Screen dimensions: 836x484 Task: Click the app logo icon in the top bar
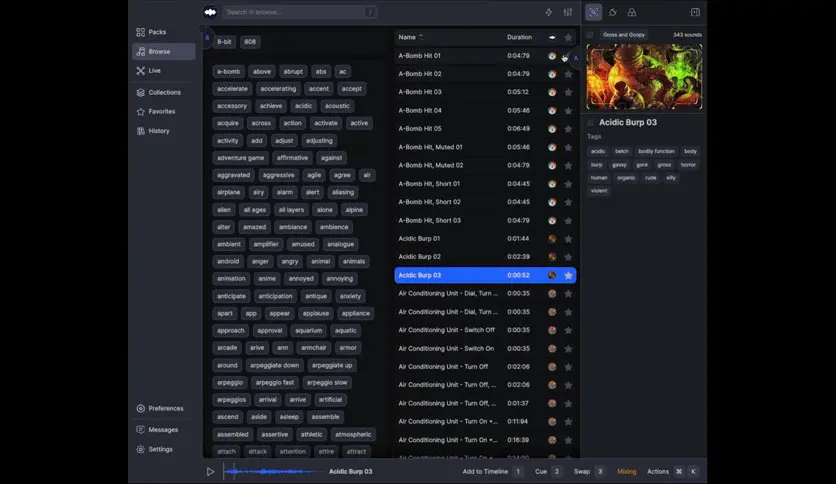tap(210, 12)
